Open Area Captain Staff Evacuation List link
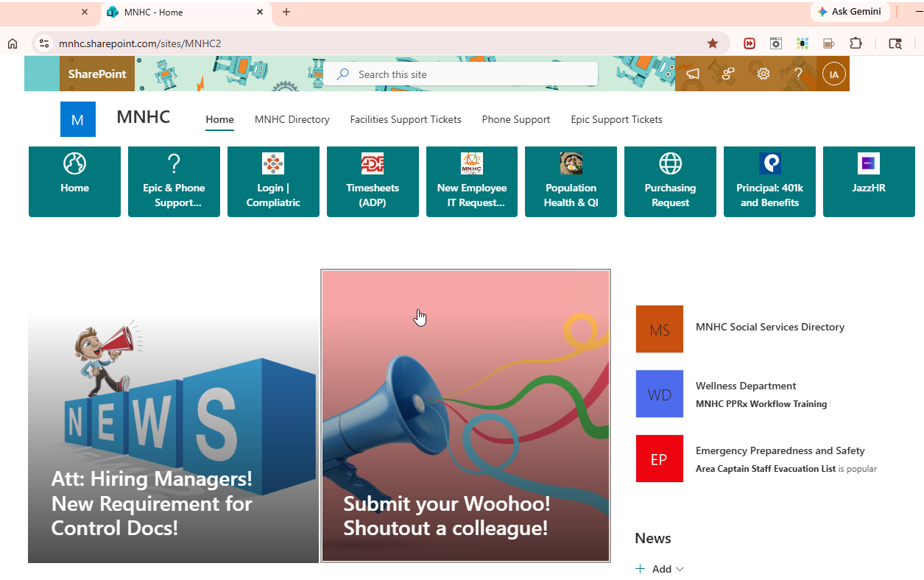Image resolution: width=924 pixels, height=580 pixels. [x=766, y=469]
